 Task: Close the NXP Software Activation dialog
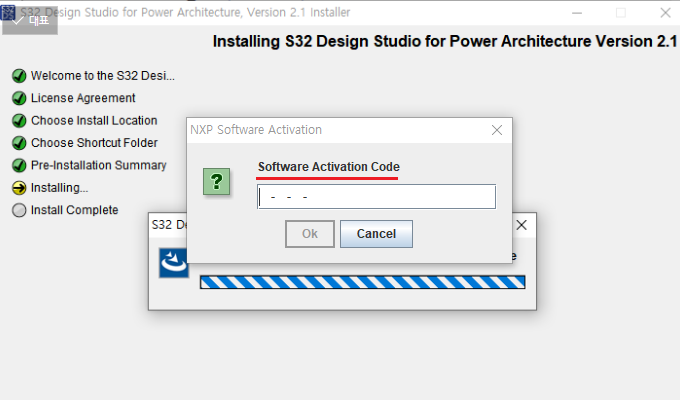(497, 130)
